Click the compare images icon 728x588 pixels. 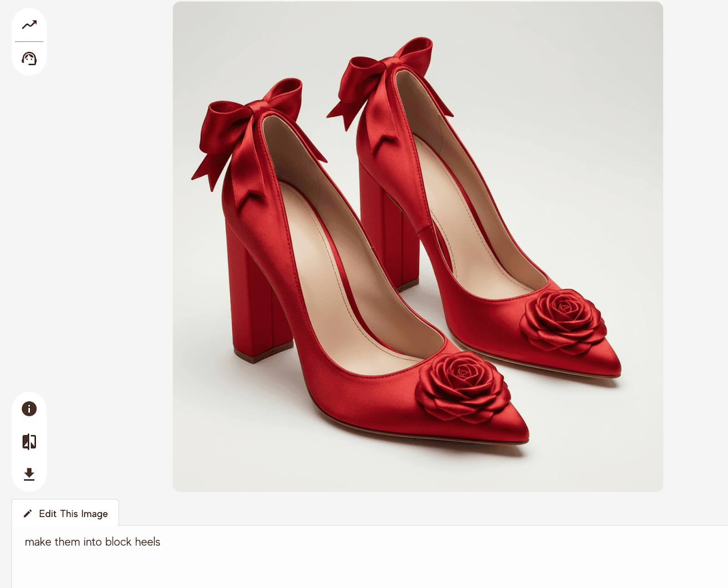(x=29, y=441)
